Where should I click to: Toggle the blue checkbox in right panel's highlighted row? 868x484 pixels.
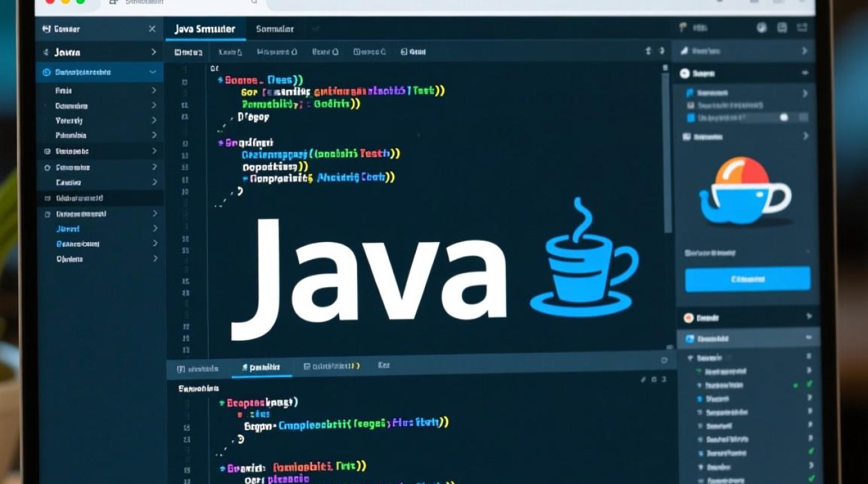coord(690,117)
